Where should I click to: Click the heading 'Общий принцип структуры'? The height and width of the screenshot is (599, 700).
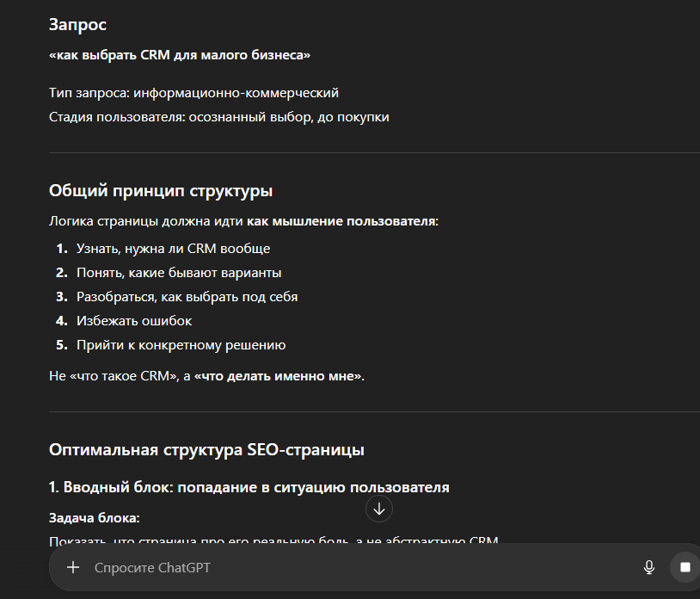point(161,191)
